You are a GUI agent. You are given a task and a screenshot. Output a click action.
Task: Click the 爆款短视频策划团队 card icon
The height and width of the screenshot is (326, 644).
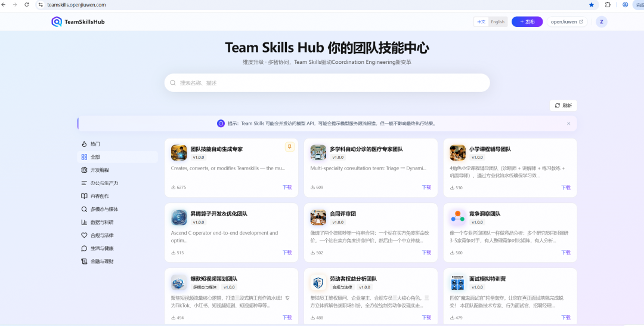(x=179, y=282)
